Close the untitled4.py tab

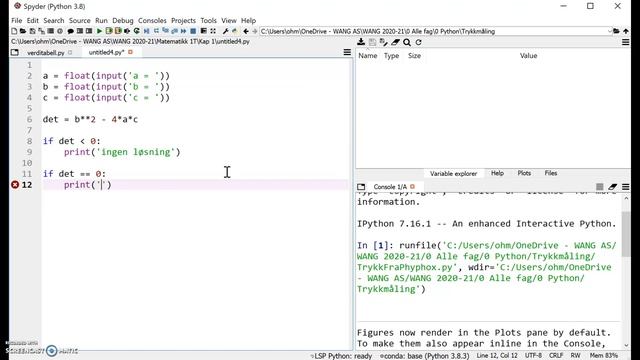pyautogui.click(x=131, y=52)
